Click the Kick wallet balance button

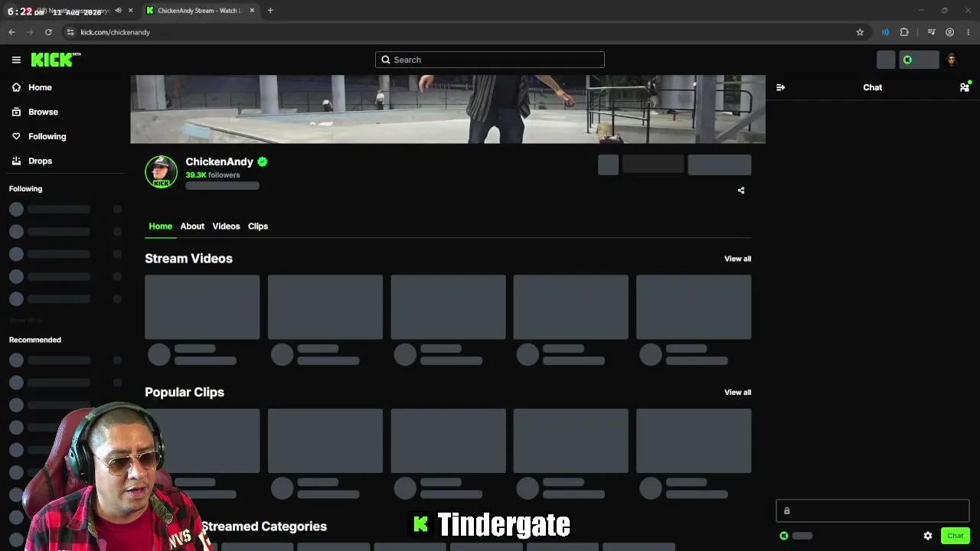pos(919,60)
